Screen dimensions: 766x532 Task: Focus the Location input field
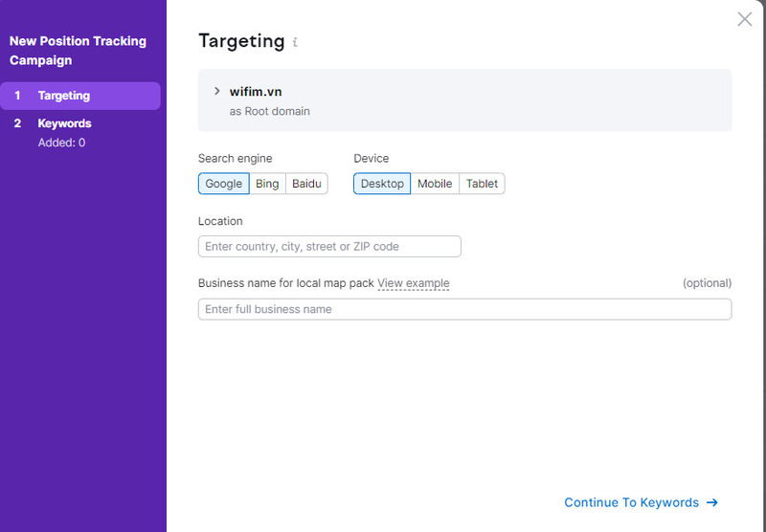pos(329,247)
